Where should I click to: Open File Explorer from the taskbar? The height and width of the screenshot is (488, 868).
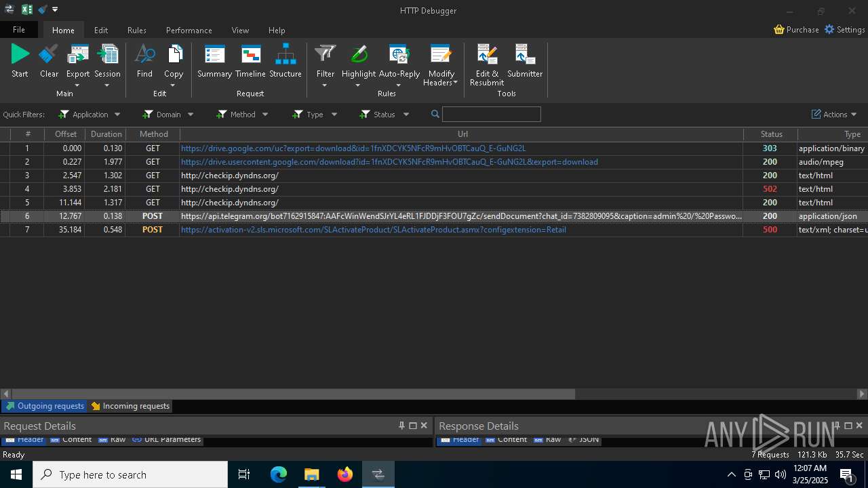click(x=312, y=474)
